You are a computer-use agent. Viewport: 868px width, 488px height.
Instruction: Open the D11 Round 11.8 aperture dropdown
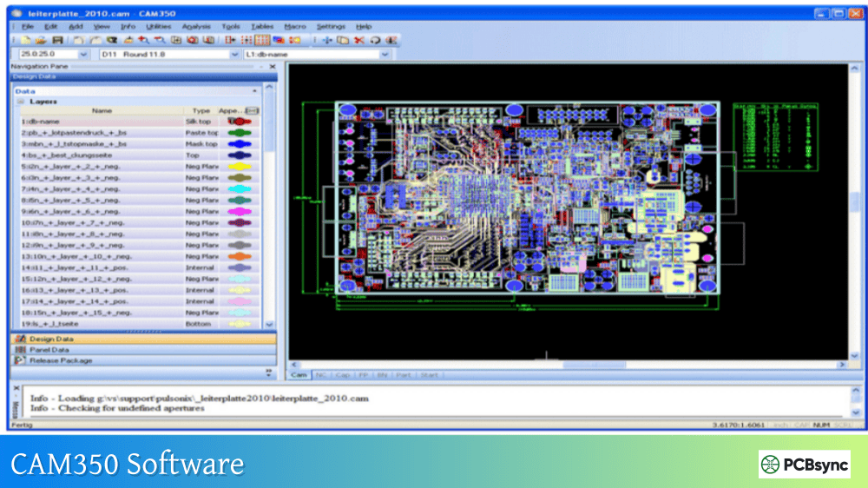coord(234,54)
